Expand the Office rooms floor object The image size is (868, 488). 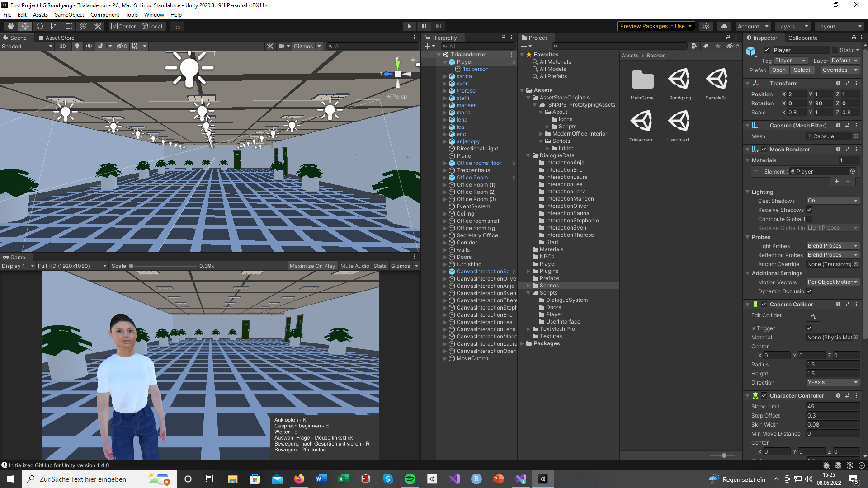click(445, 163)
